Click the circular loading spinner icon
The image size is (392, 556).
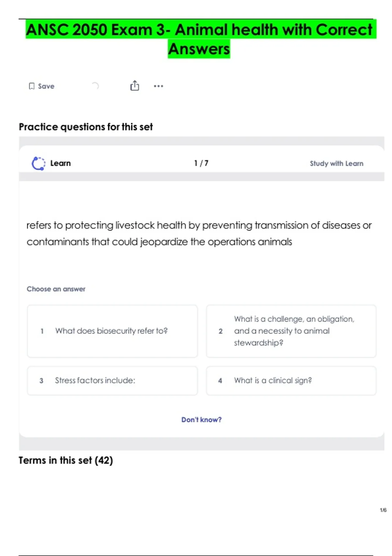tap(95, 86)
